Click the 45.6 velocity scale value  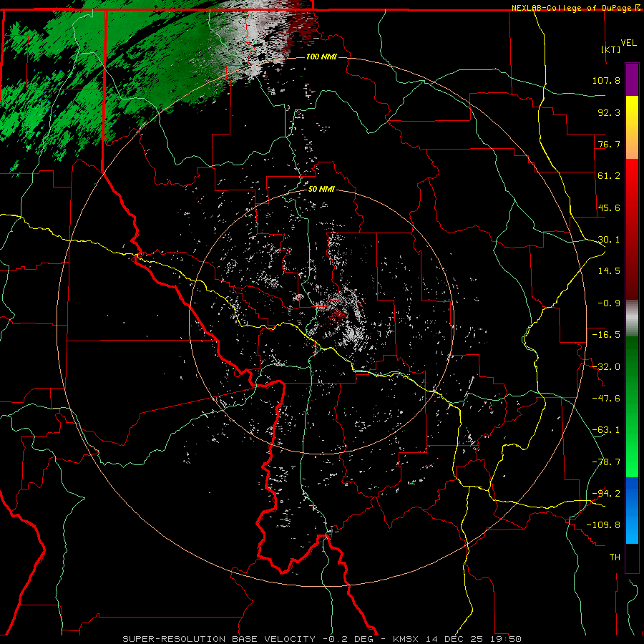(x=609, y=208)
